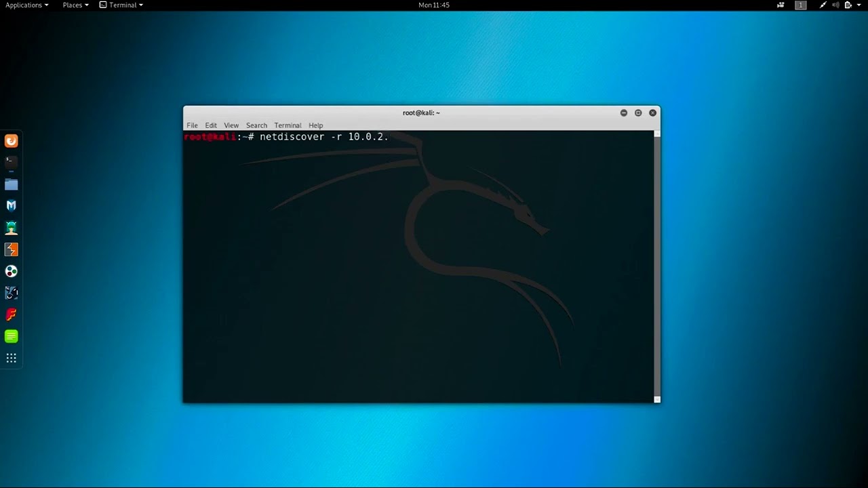Minimize the root@kali terminal window
This screenshot has height=488, width=868.
pyautogui.click(x=624, y=113)
